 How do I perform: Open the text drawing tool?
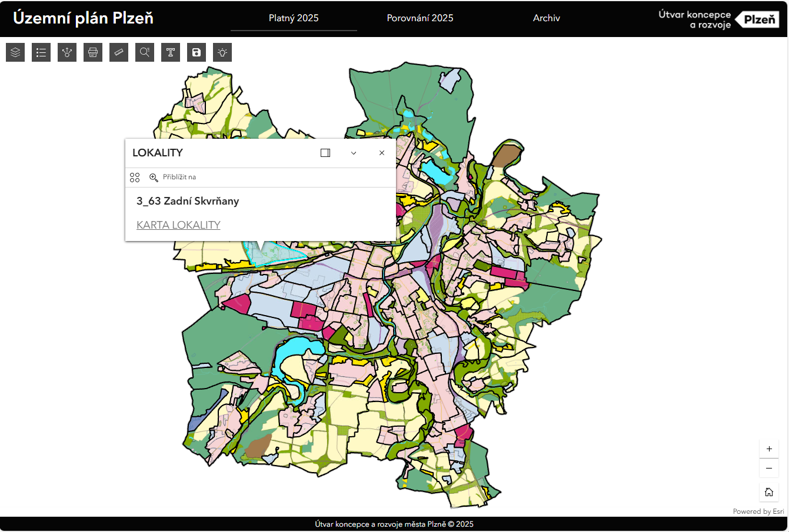[x=171, y=52]
